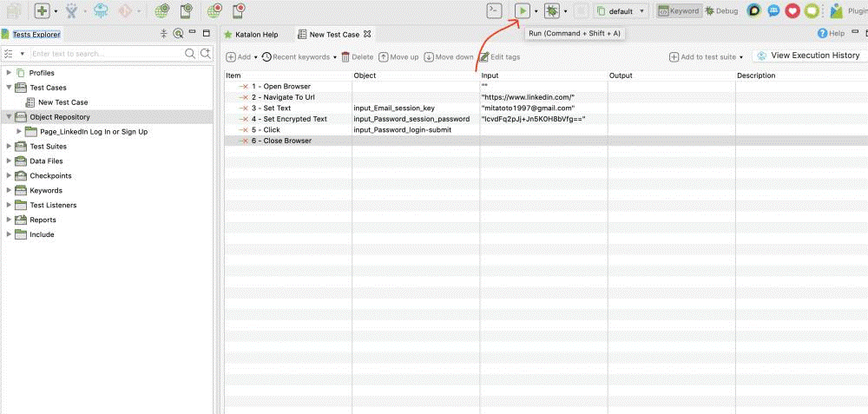Close the New Test Case tab

pos(366,35)
